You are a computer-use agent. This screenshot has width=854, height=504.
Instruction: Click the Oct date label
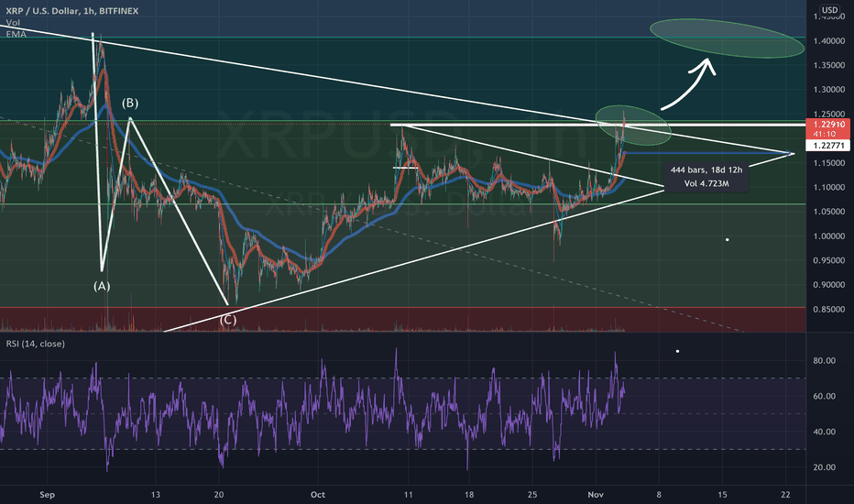coord(318,495)
